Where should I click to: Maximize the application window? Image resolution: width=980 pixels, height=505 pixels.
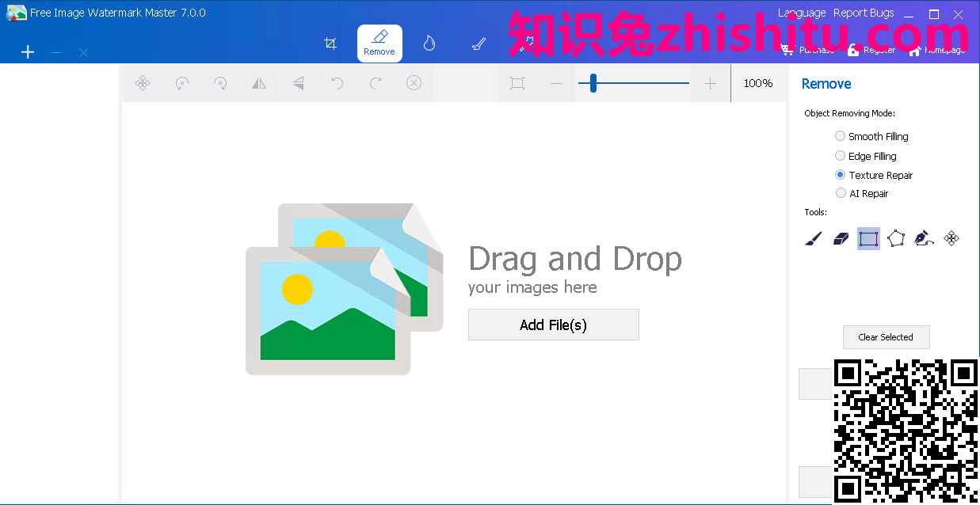coord(934,13)
